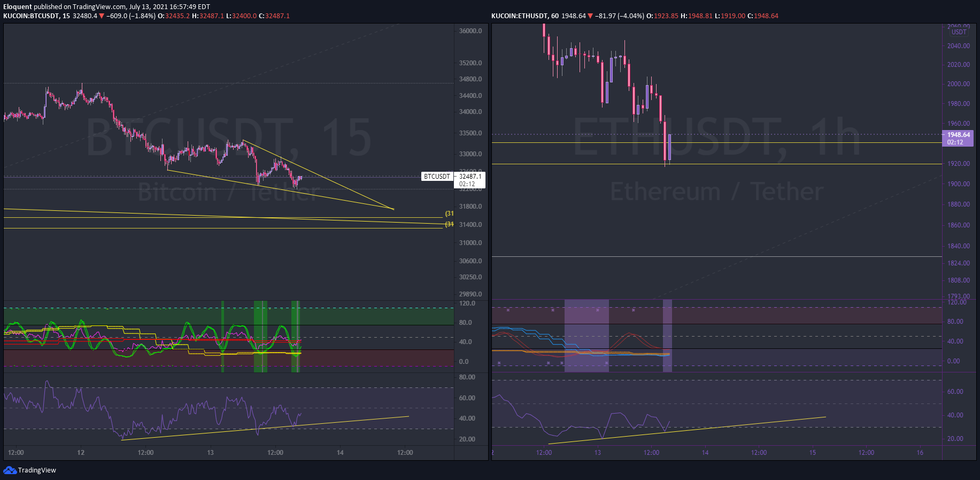Click date 15 on ETH time axis

pyautogui.click(x=813, y=453)
